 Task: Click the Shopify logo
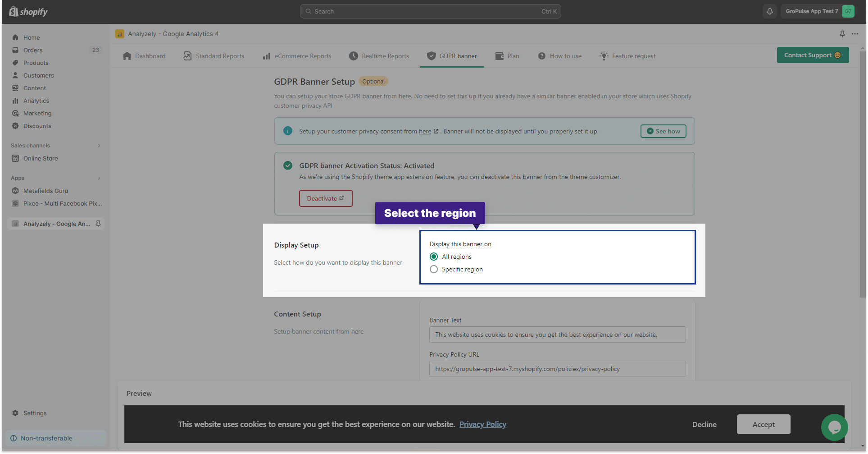coord(28,11)
